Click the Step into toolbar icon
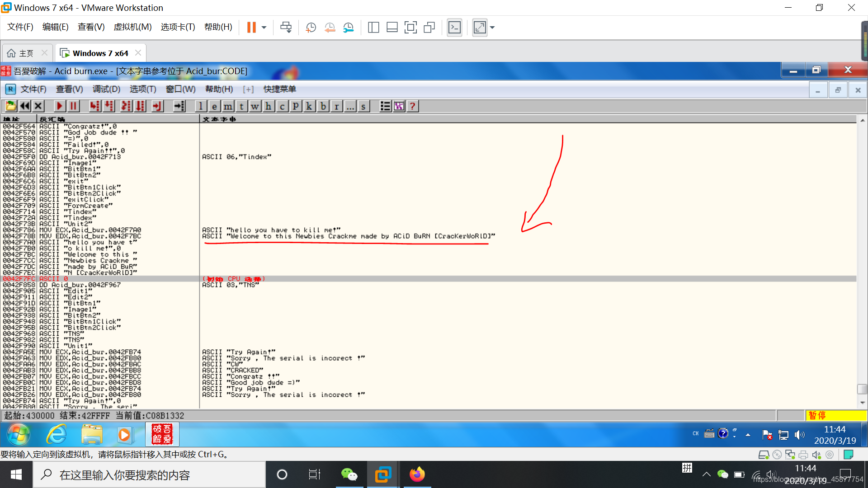 [94, 106]
